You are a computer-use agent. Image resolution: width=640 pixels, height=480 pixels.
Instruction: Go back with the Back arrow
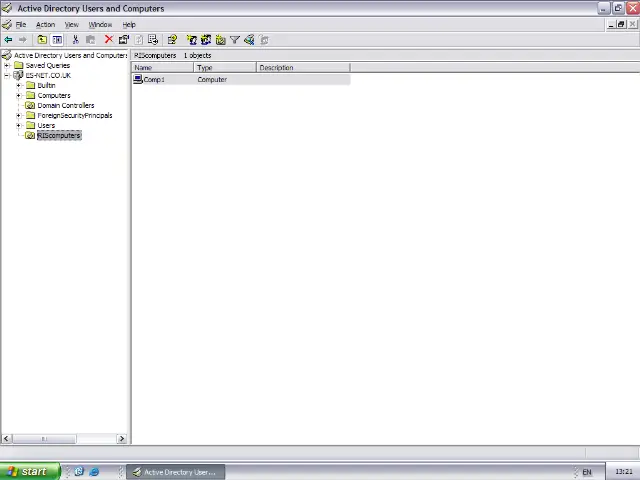tap(8, 40)
